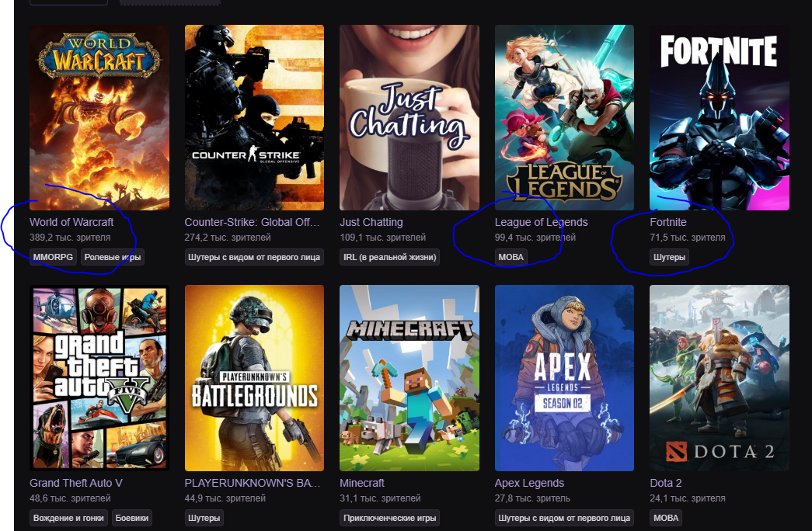Select the Вождение и гонки tag
The width and height of the screenshot is (812, 531).
(x=68, y=518)
